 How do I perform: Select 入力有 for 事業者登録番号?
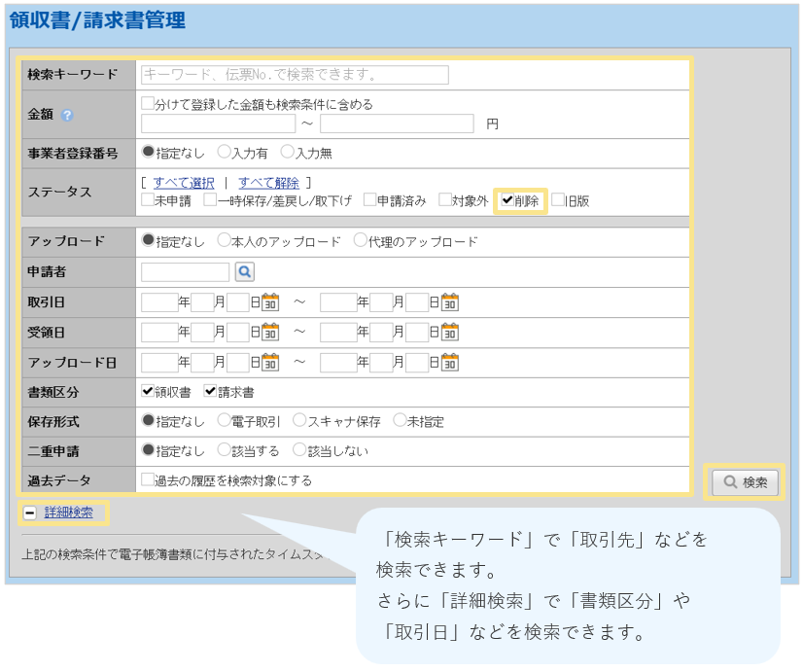point(225,152)
